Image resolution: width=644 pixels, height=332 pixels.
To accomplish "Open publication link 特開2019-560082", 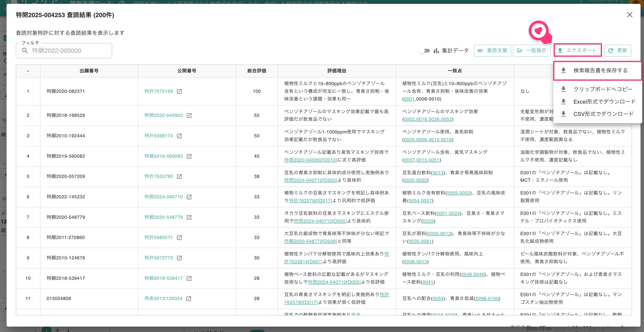I will (164, 156).
